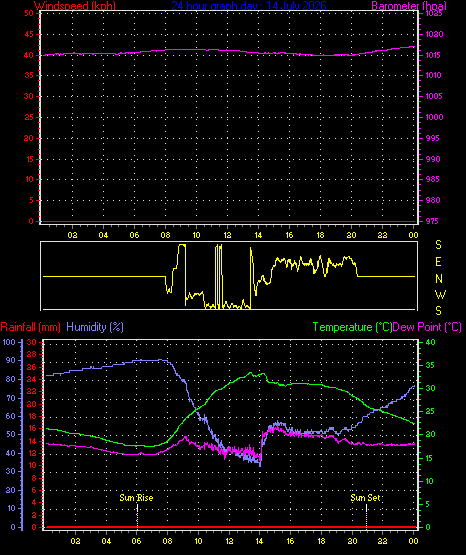Image resolution: width=466 pixels, height=555 pixels.
Task: Click '985' on the barometer axis
Action: [433, 179]
